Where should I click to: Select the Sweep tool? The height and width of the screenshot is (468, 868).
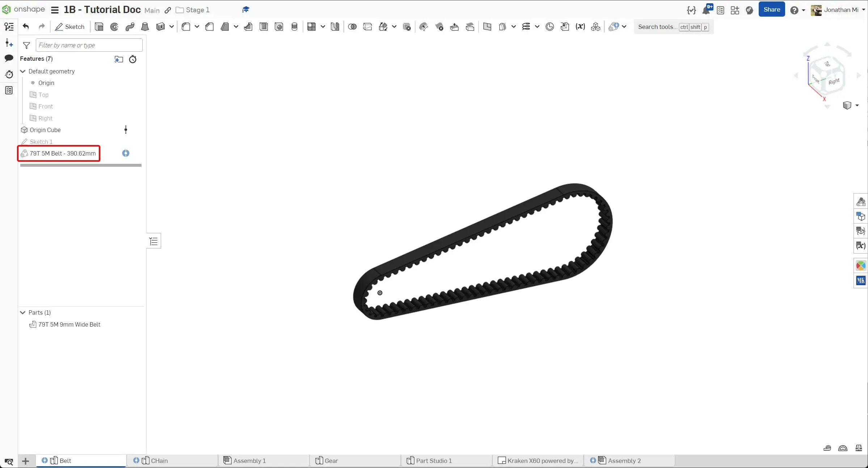(130, 26)
